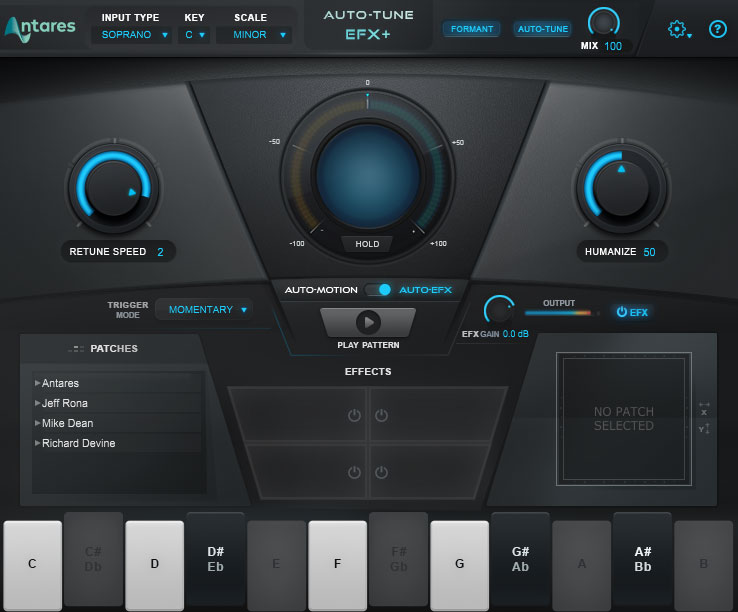The image size is (738, 612).
Task: Open the help question mark icon
Action: point(717,29)
